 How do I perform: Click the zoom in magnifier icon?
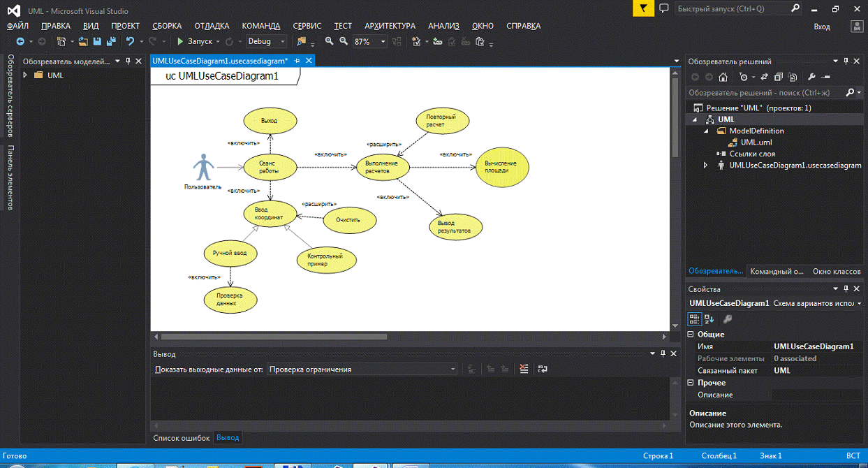click(x=330, y=42)
